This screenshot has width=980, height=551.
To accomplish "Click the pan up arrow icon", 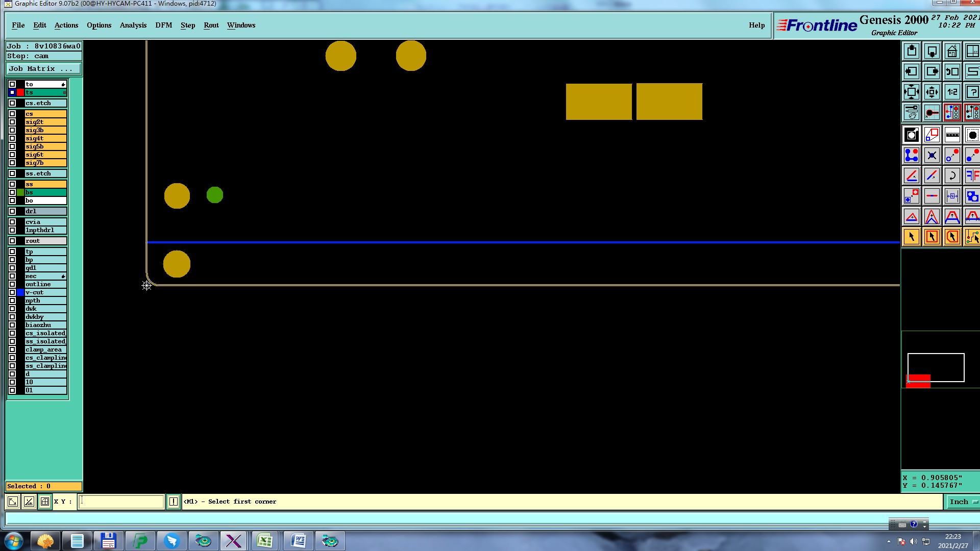I will click(912, 52).
